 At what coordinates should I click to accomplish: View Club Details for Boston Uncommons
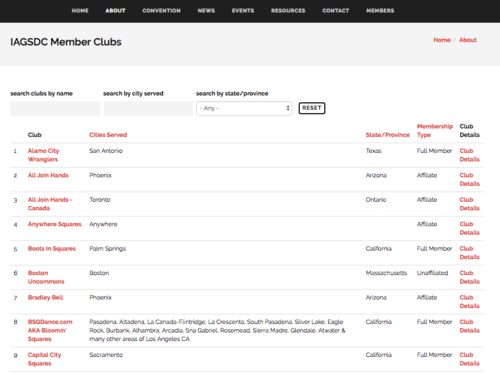click(469, 277)
